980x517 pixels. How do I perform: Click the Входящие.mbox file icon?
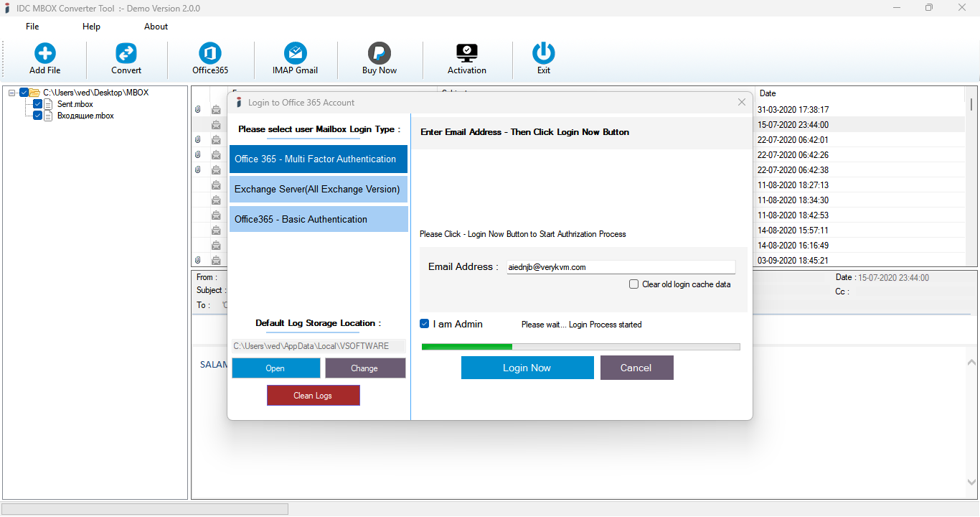[x=50, y=116]
